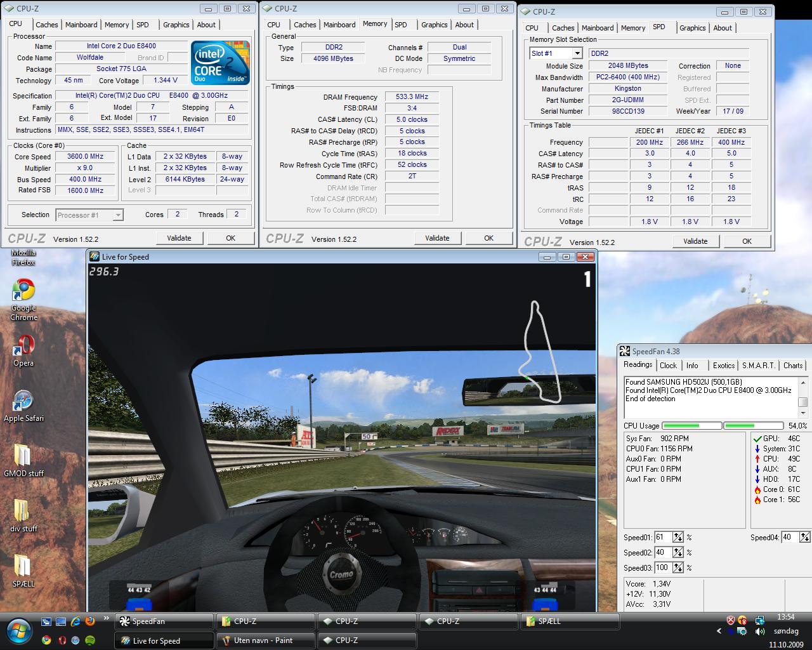The image size is (812, 650).
Task: Click Validate in middle CPU-Z Memory window
Action: 437,238
